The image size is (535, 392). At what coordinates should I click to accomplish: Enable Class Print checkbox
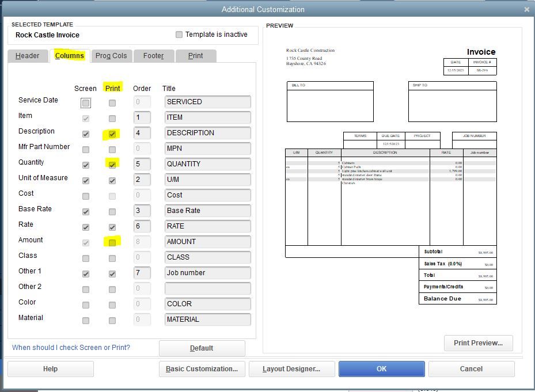112,258
